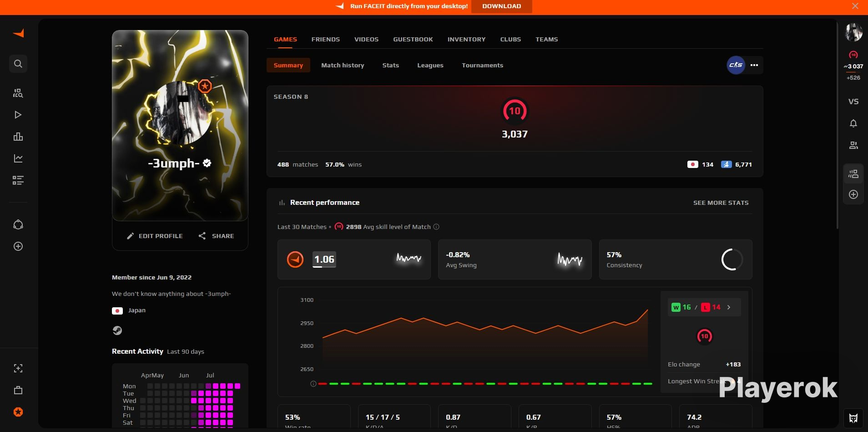The width and height of the screenshot is (868, 432).
Task: Click the regional rank 6,771
Action: (x=737, y=164)
